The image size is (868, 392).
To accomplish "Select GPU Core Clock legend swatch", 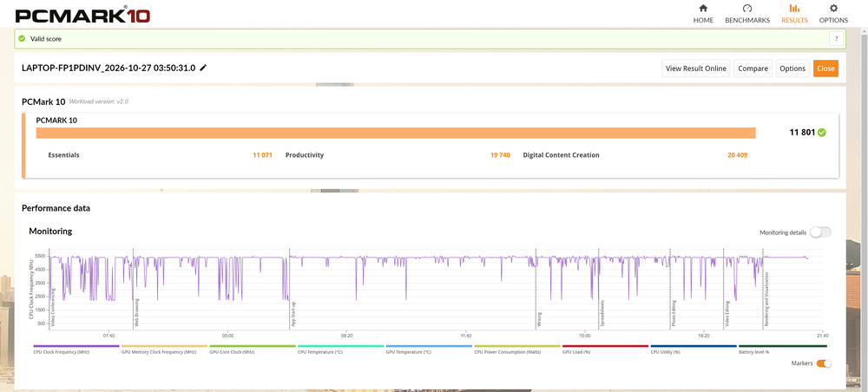I will coord(253,346).
